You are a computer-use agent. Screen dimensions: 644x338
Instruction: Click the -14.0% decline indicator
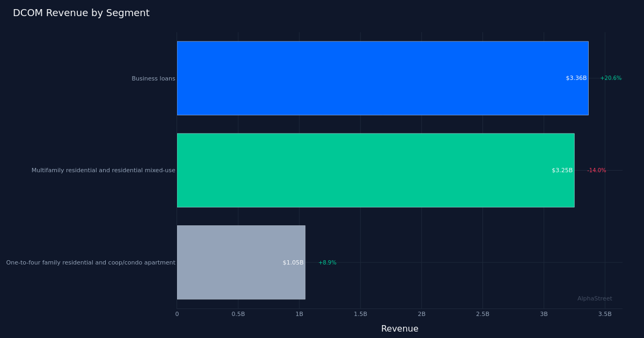tap(596, 170)
